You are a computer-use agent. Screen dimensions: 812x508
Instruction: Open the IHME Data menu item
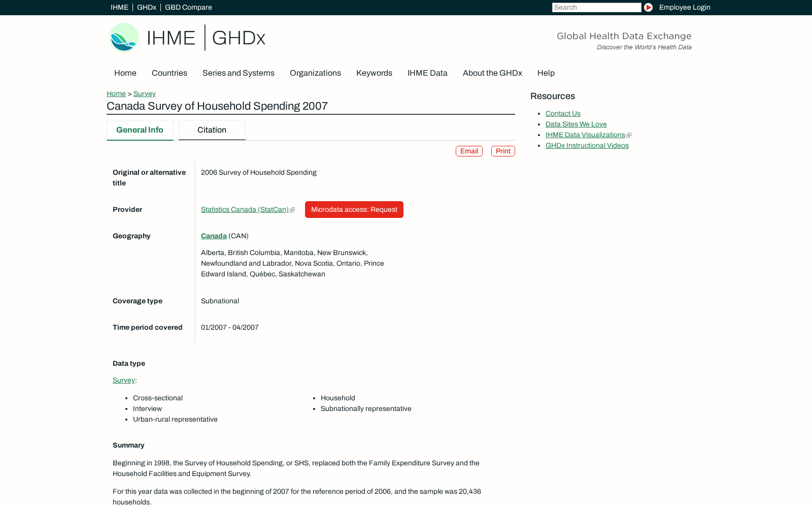427,73
